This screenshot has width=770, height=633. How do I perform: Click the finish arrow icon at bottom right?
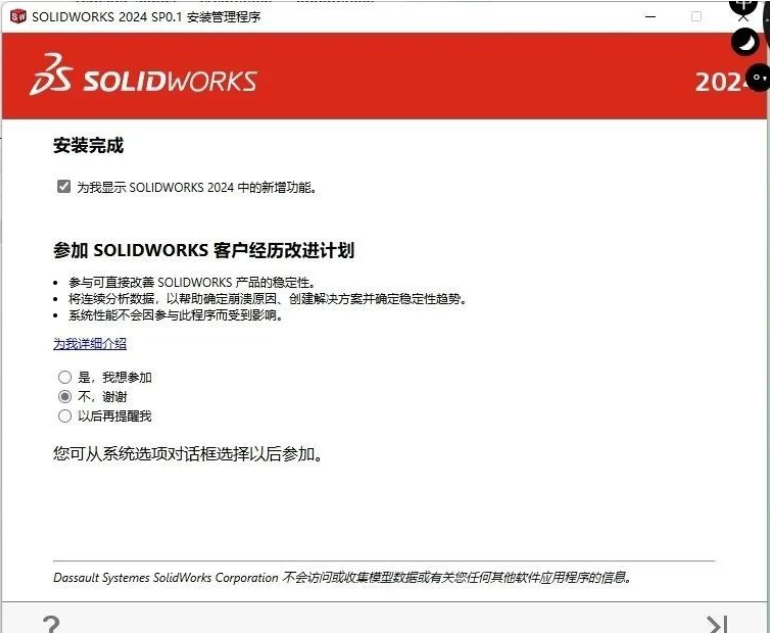[x=717, y=624]
